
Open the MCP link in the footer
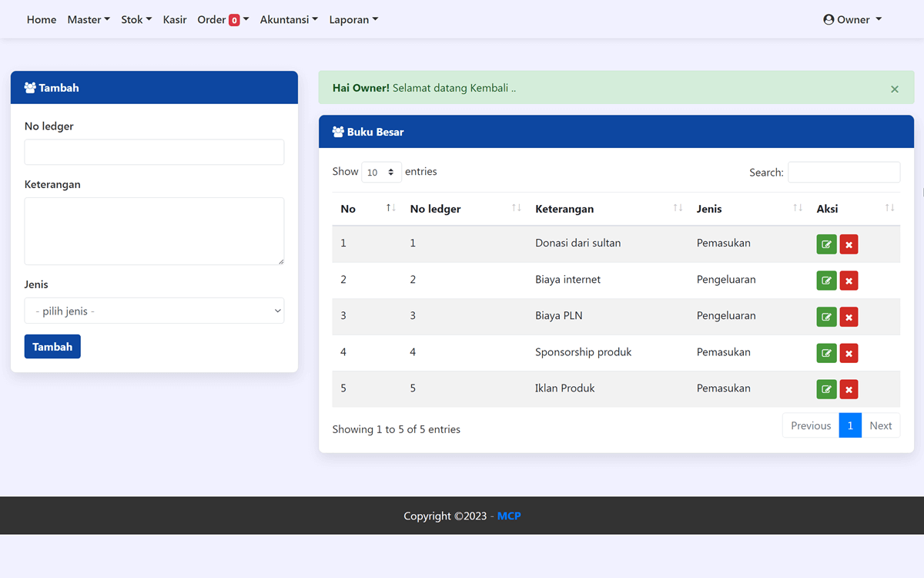click(x=509, y=516)
